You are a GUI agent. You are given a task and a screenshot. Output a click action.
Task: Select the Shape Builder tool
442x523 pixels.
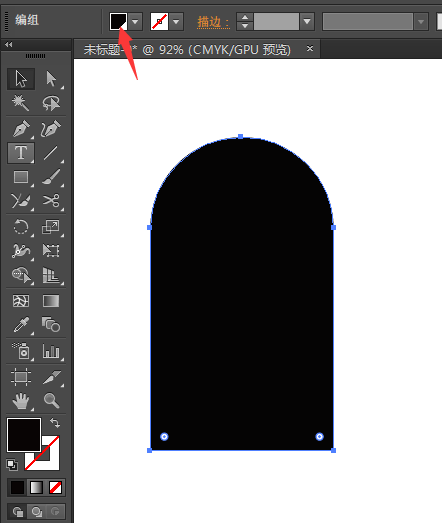tap(21, 275)
